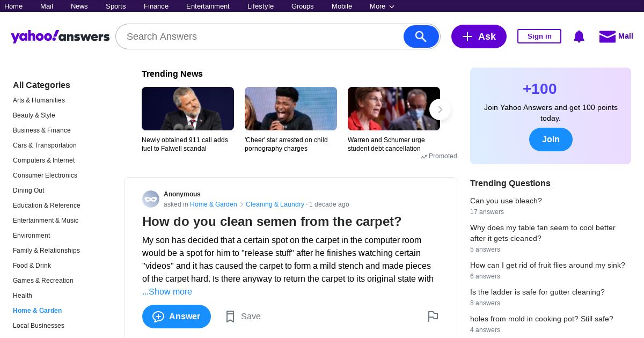The image size is (644, 338).
Task: Open Mail in the top navigation bar
Action: coord(47,6)
